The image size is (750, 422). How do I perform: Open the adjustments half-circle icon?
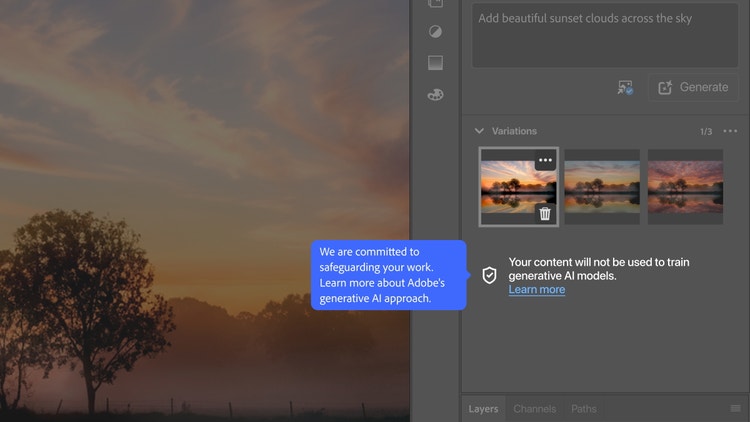pos(435,32)
